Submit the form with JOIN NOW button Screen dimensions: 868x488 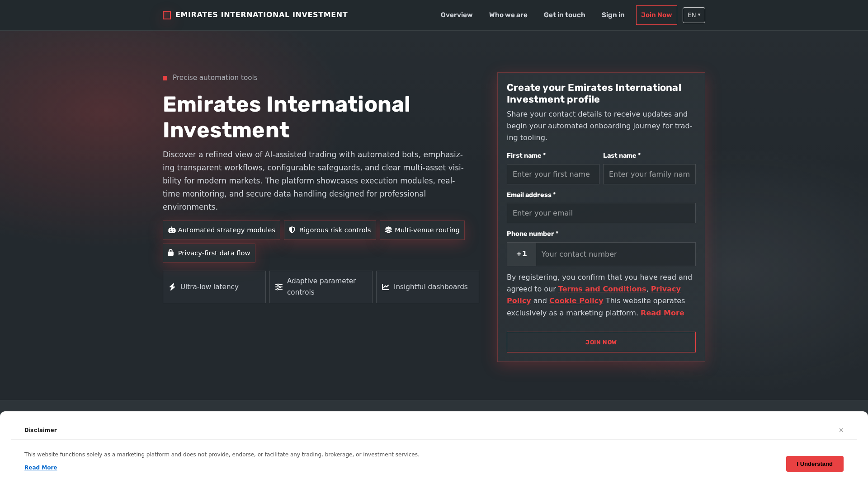601,342
